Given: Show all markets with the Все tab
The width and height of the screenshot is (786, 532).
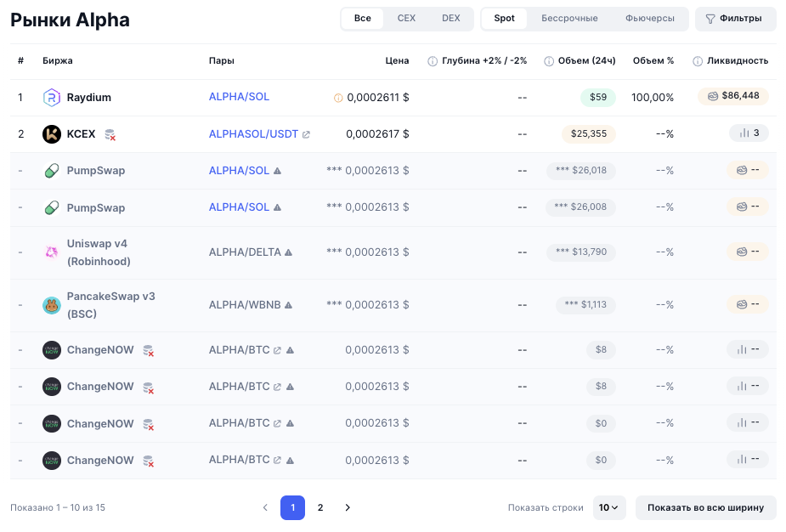Looking at the screenshot, I should coord(363,19).
